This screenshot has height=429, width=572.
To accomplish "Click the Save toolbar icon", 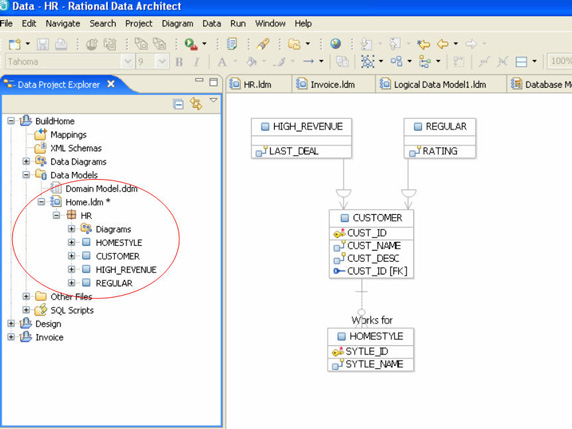I will click(43, 44).
